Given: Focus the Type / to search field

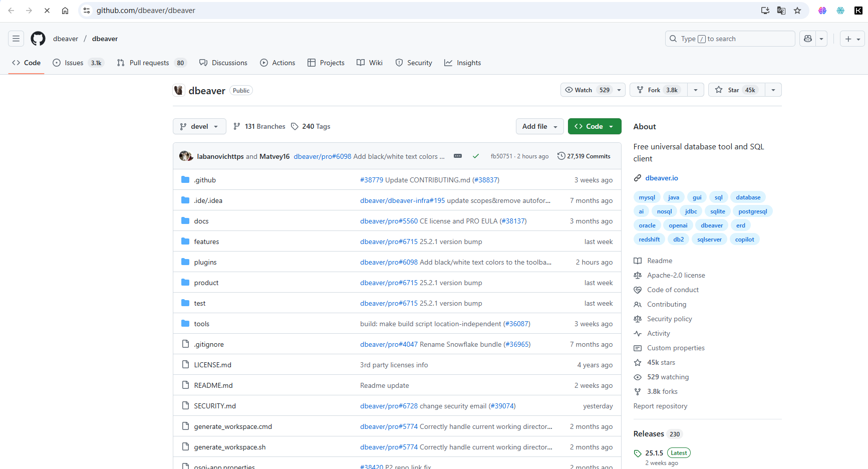Looking at the screenshot, I should coord(730,39).
